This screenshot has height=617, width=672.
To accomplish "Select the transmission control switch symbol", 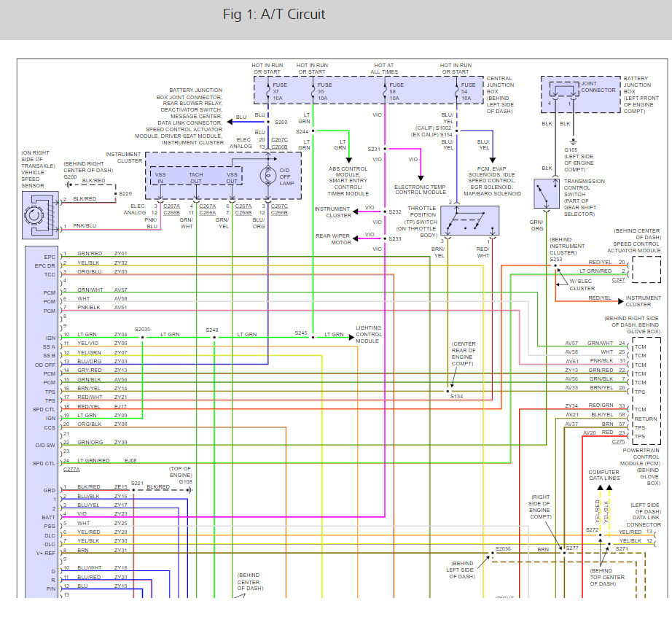I will point(547,193).
